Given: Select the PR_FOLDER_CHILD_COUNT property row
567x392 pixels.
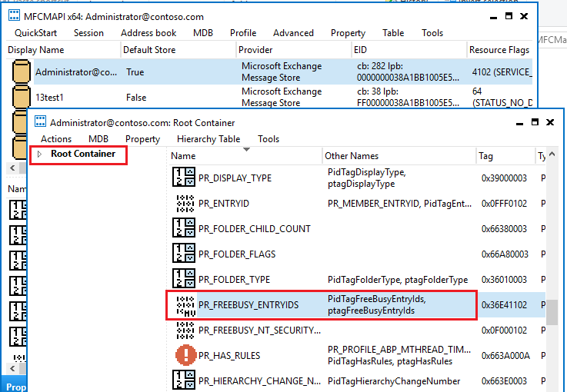Looking at the screenshot, I should 357,228.
